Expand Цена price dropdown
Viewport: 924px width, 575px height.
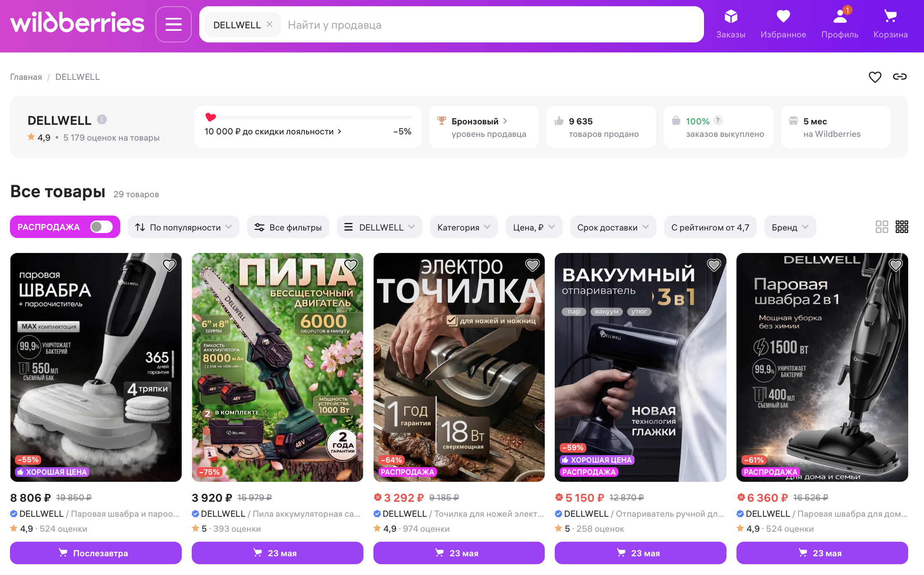(x=534, y=227)
